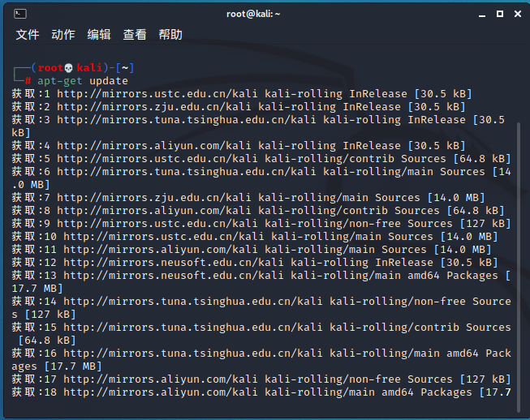
Task: Click line 获取:18 aliyun main amd64 Packages
Action: 261,392
